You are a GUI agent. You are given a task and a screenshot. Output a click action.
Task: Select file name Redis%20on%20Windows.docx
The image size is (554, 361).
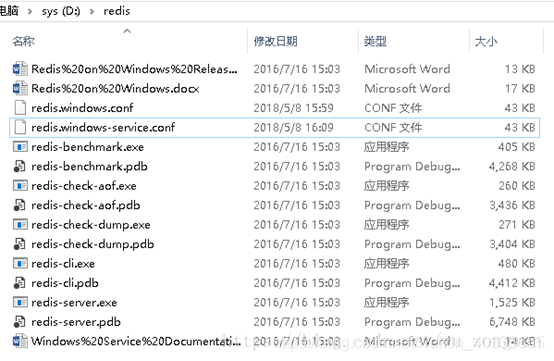[x=115, y=88]
